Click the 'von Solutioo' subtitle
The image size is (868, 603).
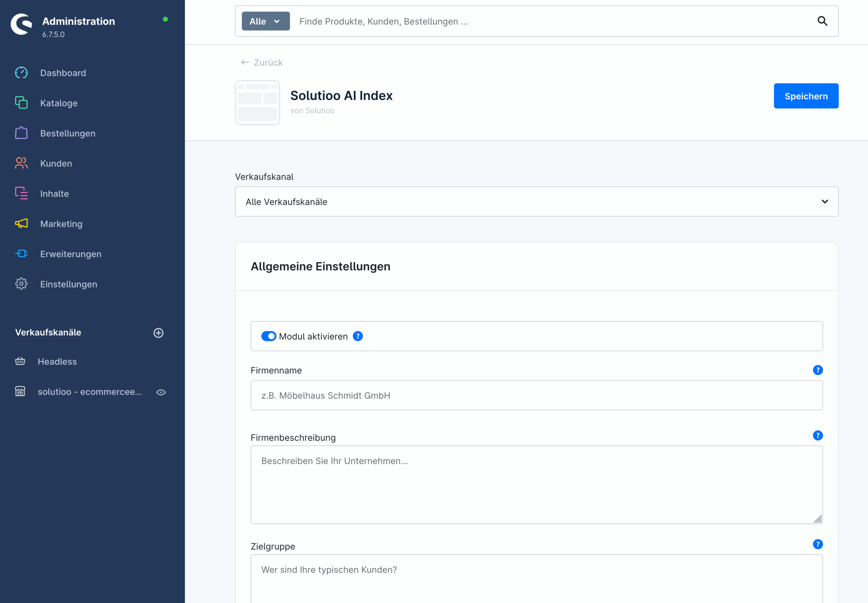pos(312,111)
